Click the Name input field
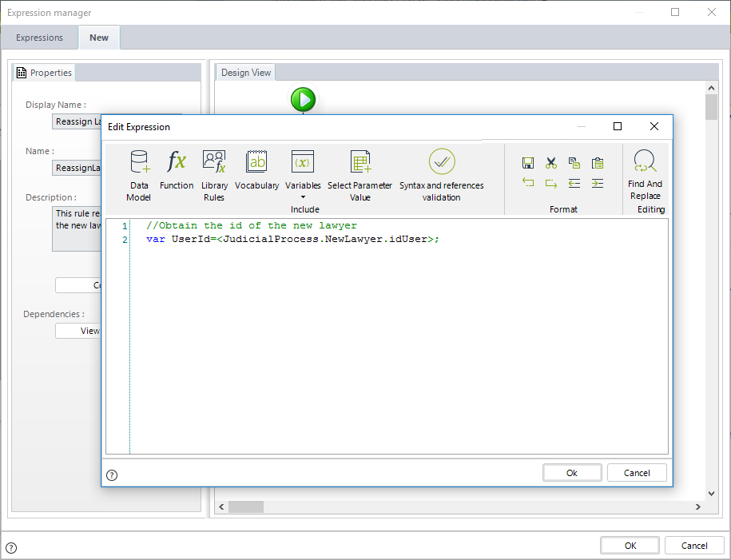The width and height of the screenshot is (731, 560). click(77, 168)
